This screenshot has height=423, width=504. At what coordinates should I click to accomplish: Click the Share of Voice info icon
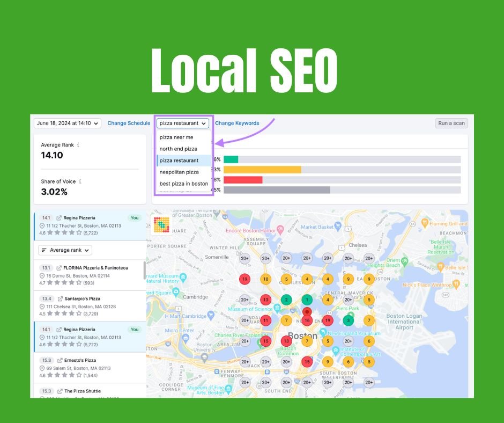click(80, 181)
